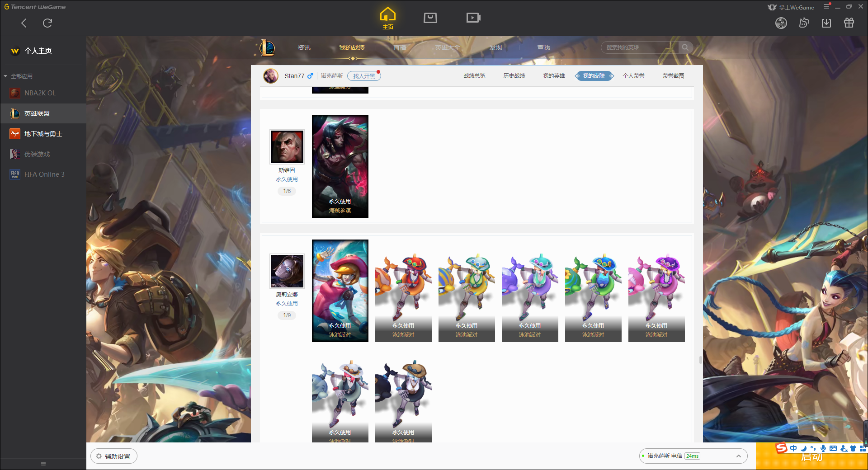Image resolution: width=868 pixels, height=470 pixels.
Task: Open the video live stream icon
Action: [473, 18]
